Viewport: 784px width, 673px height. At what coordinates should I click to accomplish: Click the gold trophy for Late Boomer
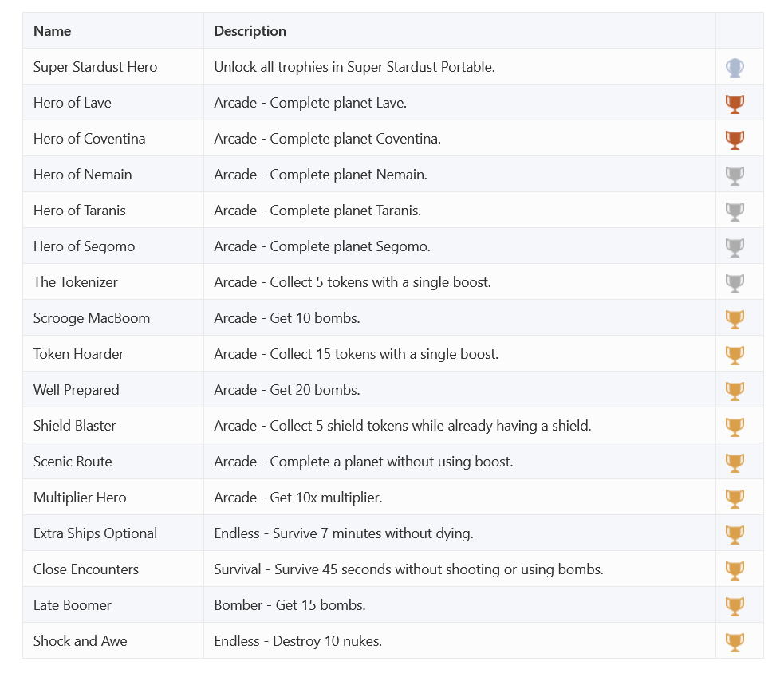pyautogui.click(x=735, y=606)
